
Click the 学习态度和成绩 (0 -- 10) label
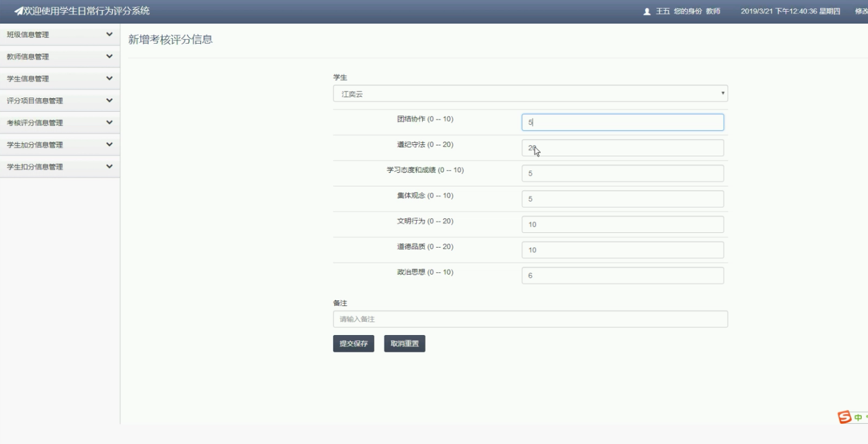pyautogui.click(x=425, y=170)
